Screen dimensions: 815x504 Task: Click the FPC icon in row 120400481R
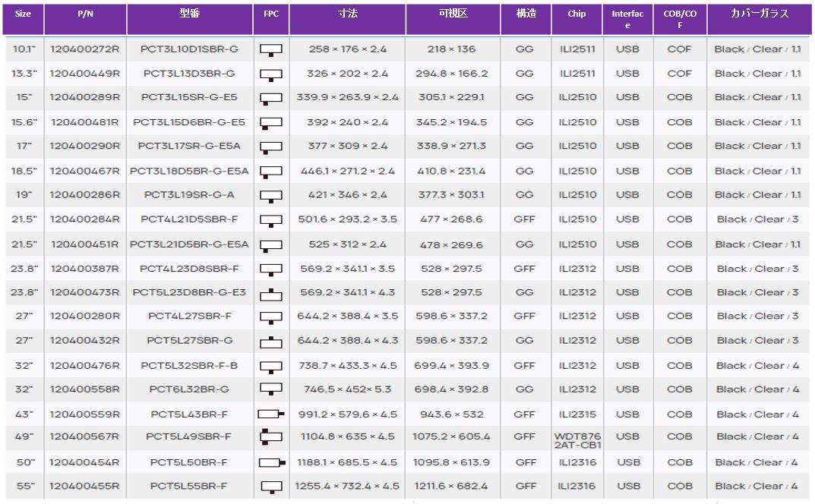(271, 124)
